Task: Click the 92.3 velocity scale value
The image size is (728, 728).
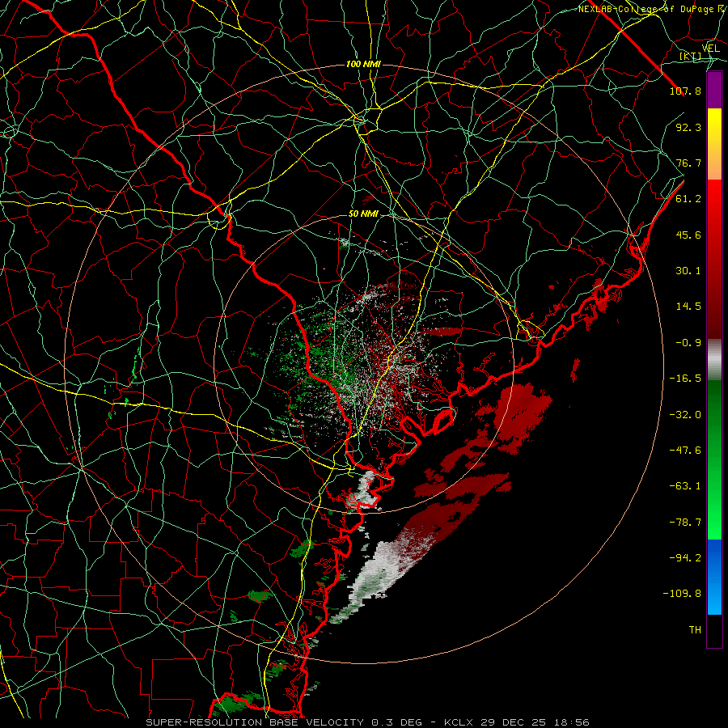Action: click(x=688, y=127)
